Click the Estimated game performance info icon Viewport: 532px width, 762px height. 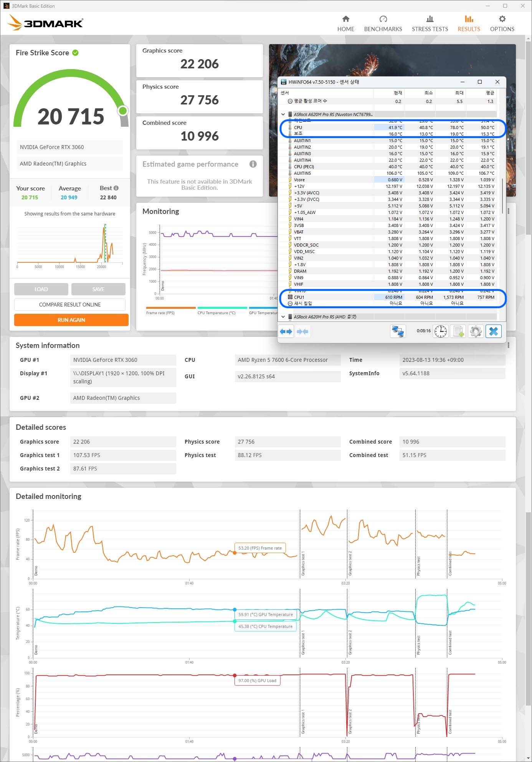[x=253, y=164]
